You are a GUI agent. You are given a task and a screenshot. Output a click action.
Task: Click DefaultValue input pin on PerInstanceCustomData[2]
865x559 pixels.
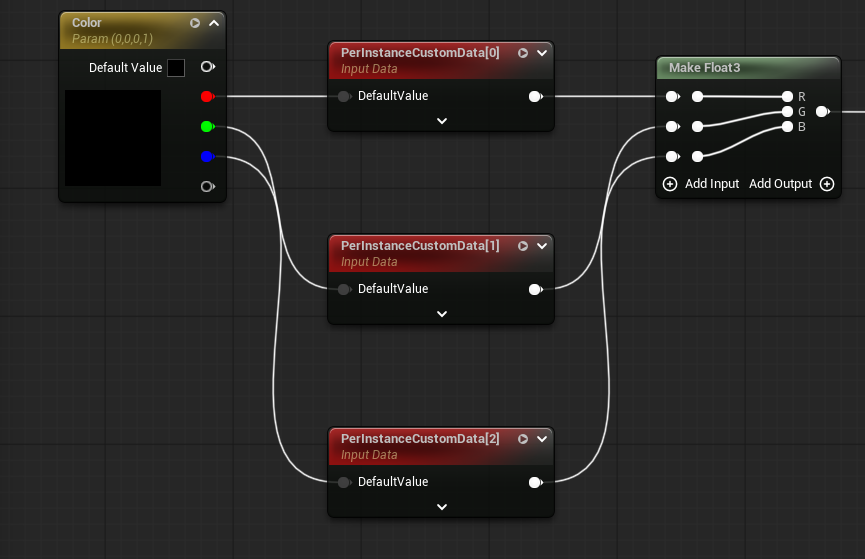pyautogui.click(x=344, y=482)
